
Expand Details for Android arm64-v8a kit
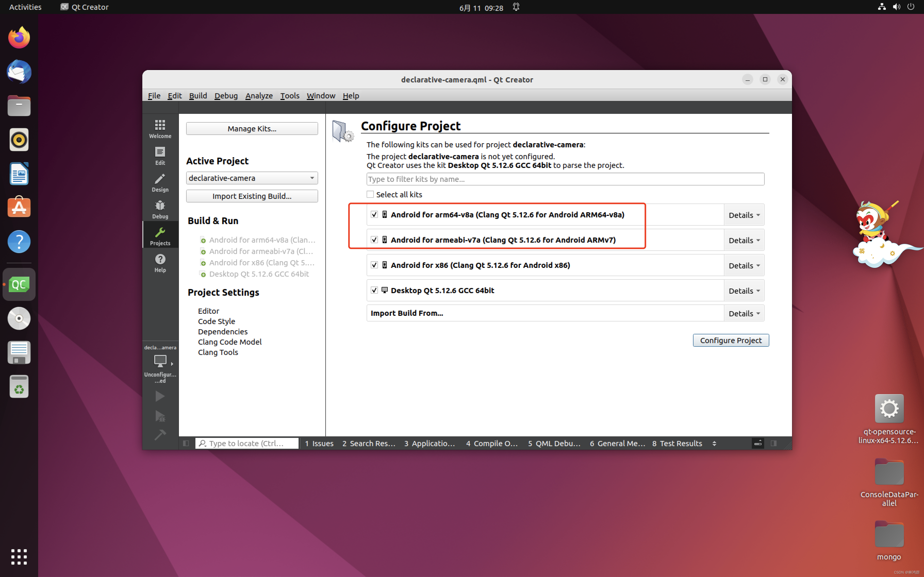click(743, 215)
